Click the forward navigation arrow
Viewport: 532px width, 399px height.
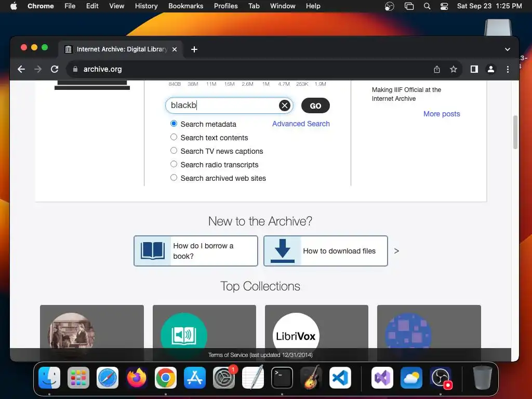(38, 69)
